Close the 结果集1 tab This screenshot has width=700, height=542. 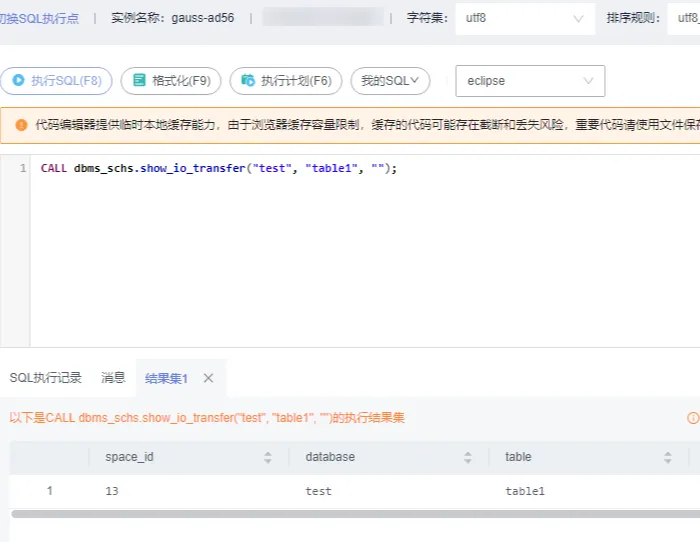208,378
